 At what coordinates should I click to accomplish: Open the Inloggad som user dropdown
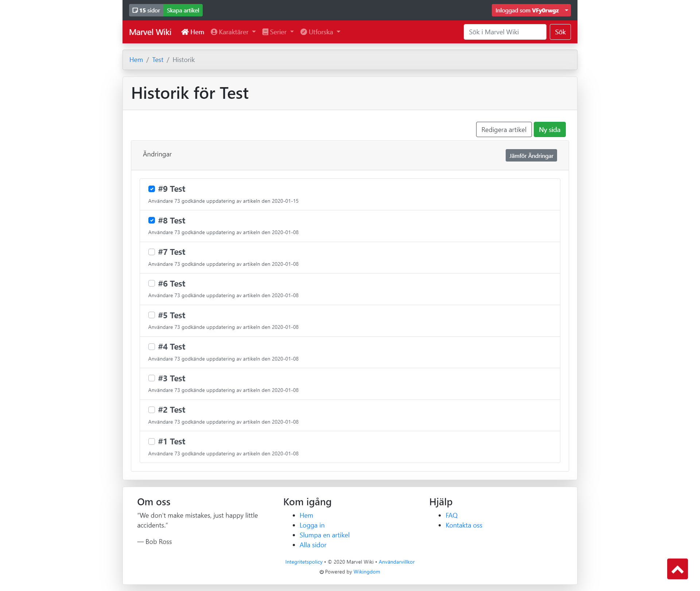click(x=531, y=10)
